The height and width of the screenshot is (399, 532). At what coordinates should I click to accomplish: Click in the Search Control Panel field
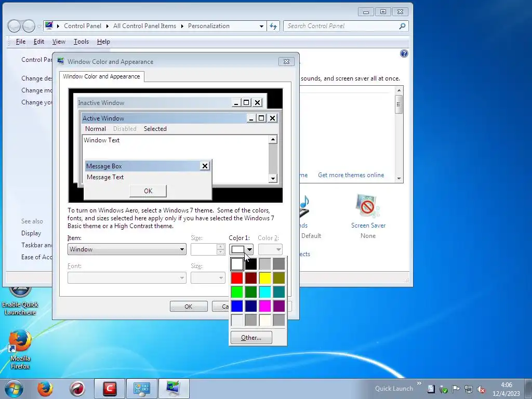[x=341, y=26]
